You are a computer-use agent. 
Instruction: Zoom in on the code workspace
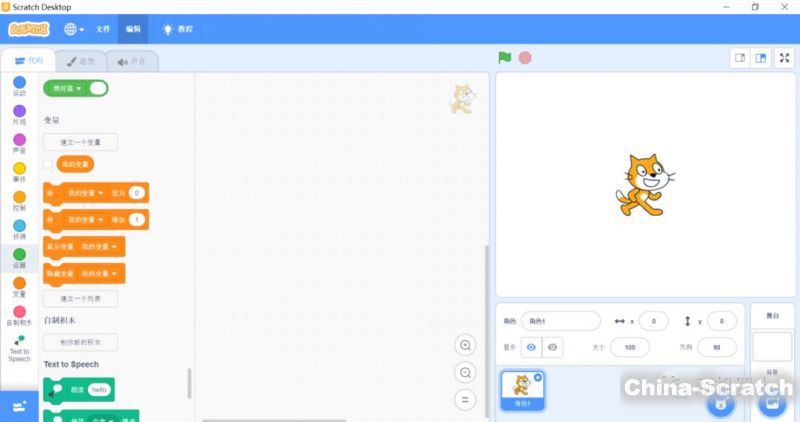point(464,345)
